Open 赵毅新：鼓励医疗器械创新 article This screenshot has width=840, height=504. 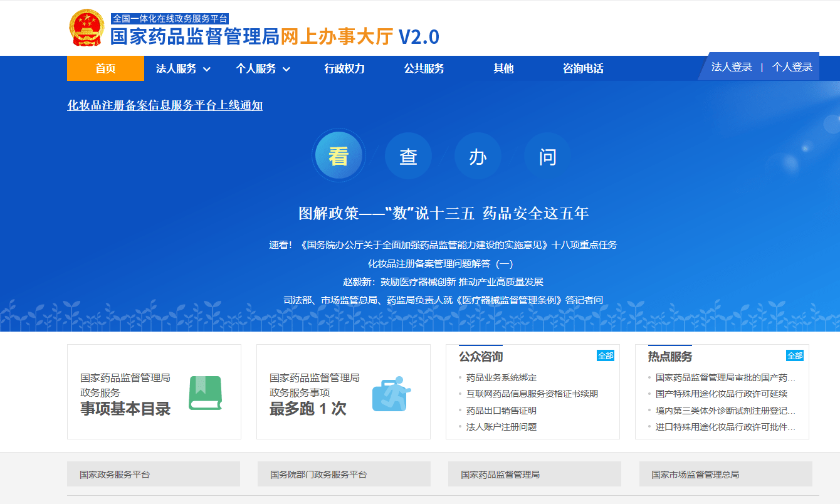443,282
